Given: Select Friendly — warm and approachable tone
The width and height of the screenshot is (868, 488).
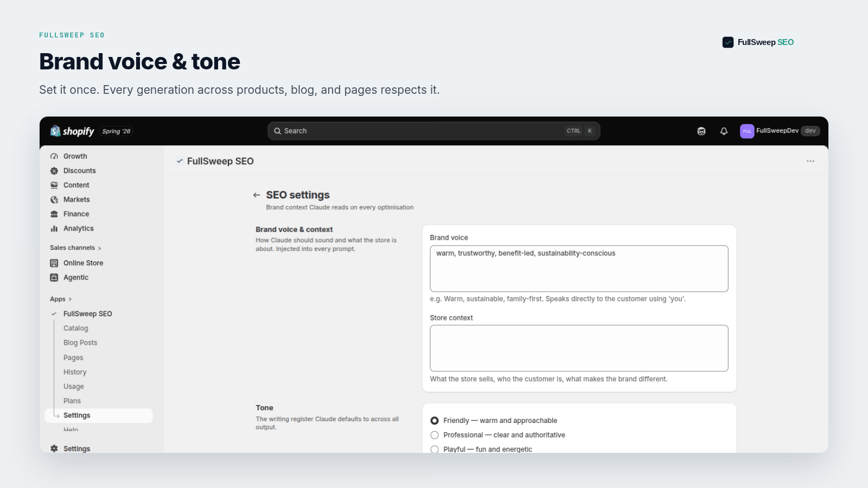Looking at the screenshot, I should point(435,421).
